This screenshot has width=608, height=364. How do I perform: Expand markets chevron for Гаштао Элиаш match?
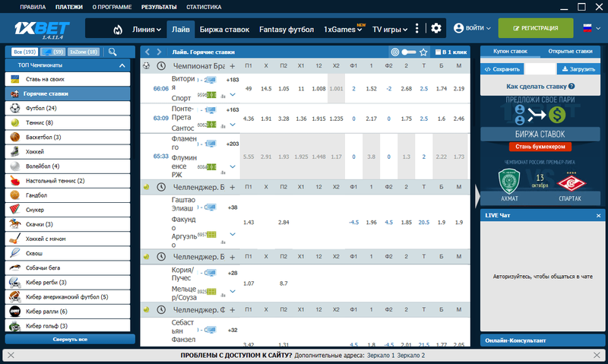pos(233,234)
